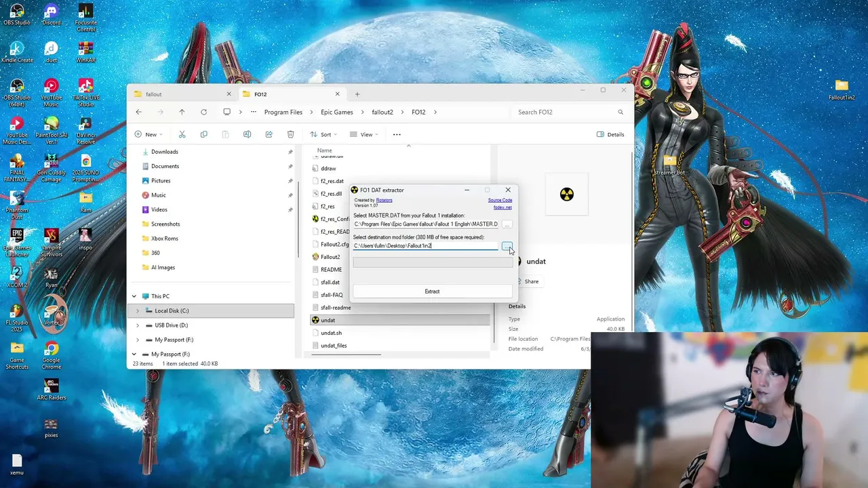This screenshot has width=868, height=488.
Task: Navigate back in File Explorer
Action: pos(139,112)
